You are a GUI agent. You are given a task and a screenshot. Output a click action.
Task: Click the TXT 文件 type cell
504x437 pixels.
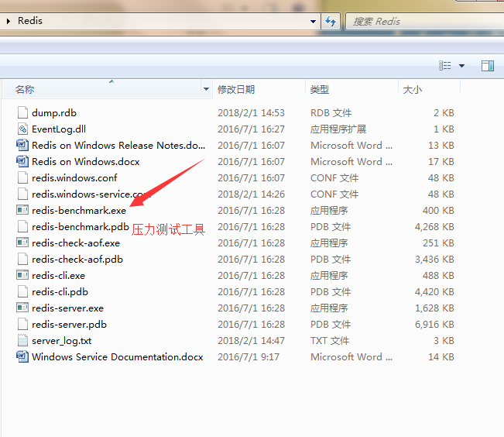coord(330,341)
